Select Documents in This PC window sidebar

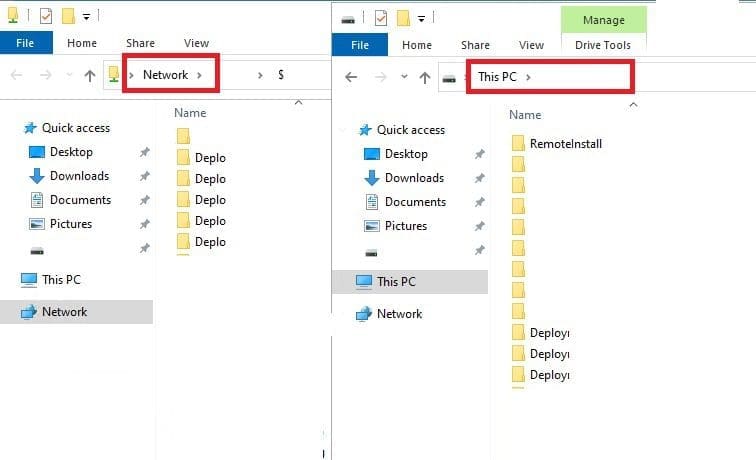tap(415, 202)
